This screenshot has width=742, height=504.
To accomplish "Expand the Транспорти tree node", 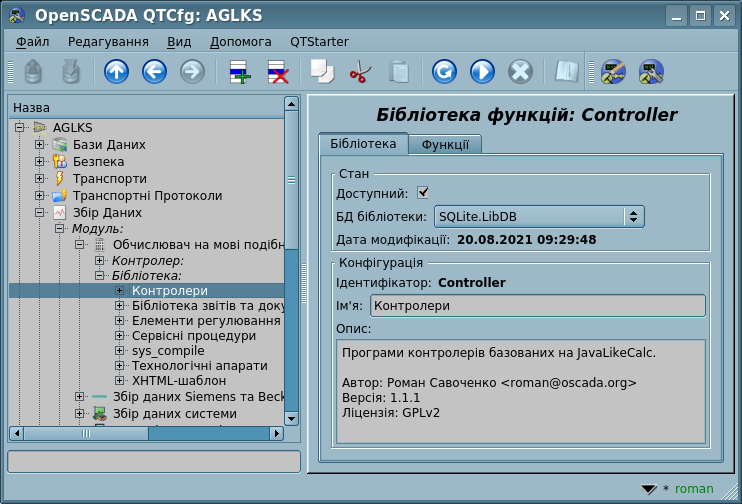I will [x=40, y=179].
